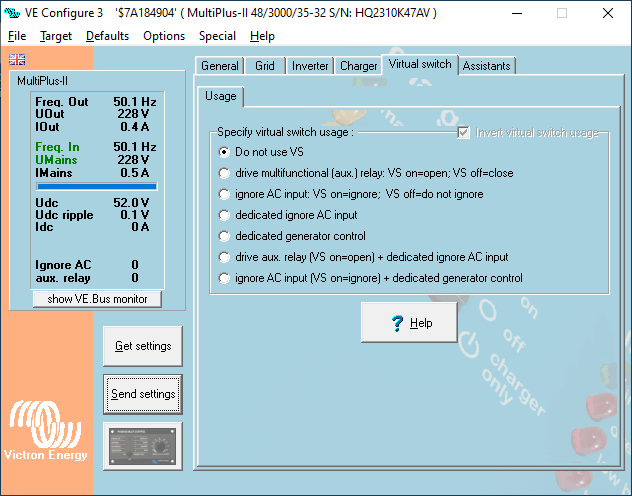Image resolution: width=632 pixels, height=496 pixels.
Task: Click the VE Configure app icon in title bar
Action: (12, 13)
